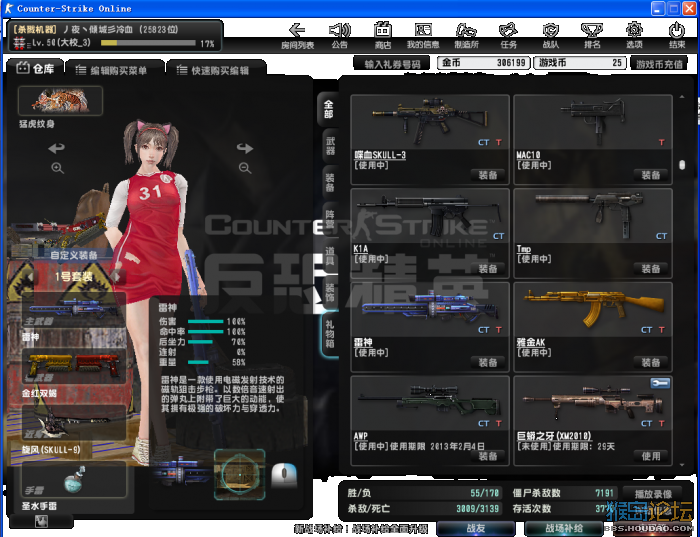Click the Counter-Strike Online title bar icon
The width and height of the screenshot is (700, 537).
[x=9, y=8]
